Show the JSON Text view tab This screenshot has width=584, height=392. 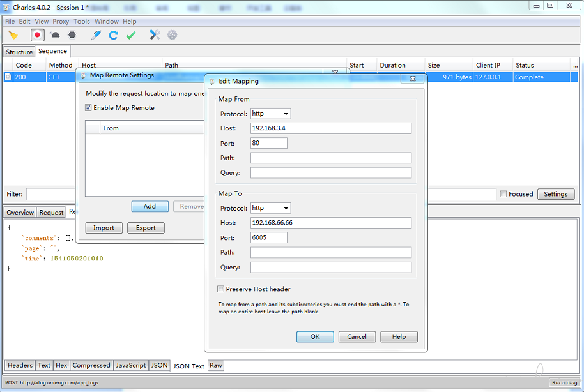coord(188,366)
